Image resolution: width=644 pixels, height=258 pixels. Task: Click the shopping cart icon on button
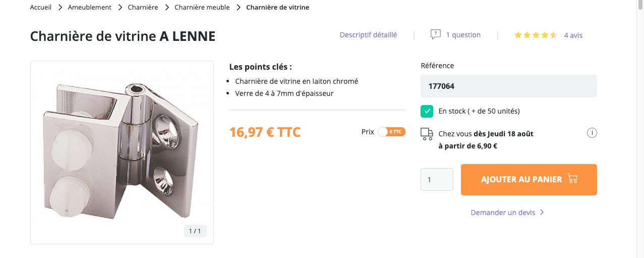pos(572,179)
